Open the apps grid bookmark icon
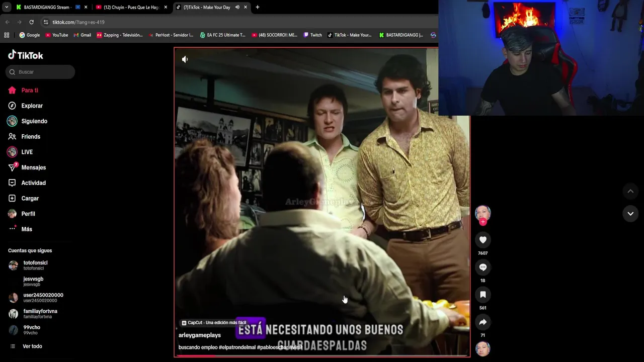The width and height of the screenshot is (644, 362). 7,35
